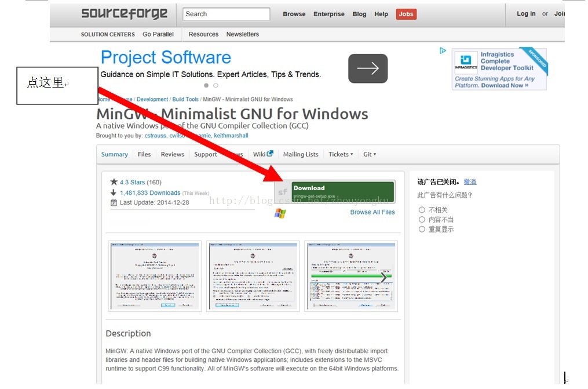Switch to the Support tab

click(206, 154)
